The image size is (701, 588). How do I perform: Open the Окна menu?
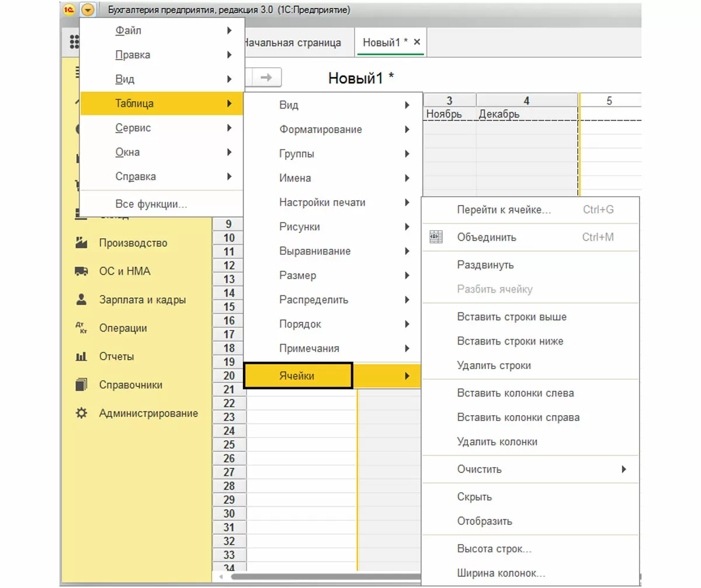(x=162, y=152)
